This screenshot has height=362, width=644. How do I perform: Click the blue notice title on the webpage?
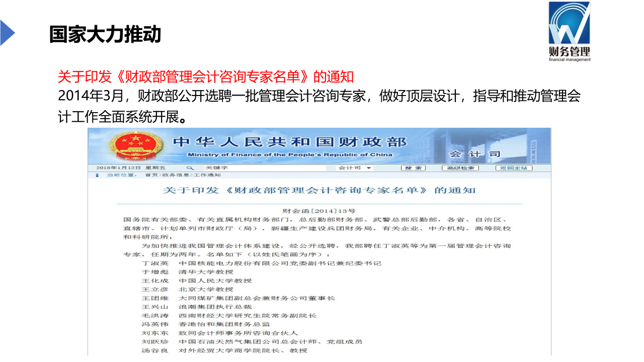click(319, 191)
